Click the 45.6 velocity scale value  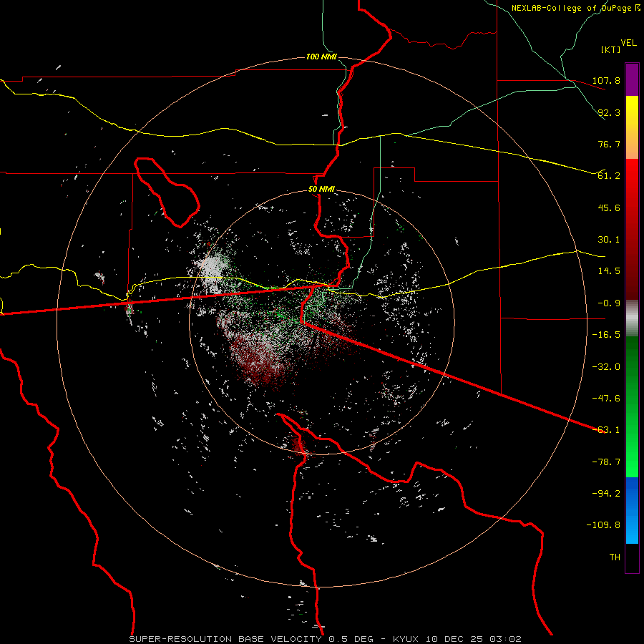click(609, 208)
